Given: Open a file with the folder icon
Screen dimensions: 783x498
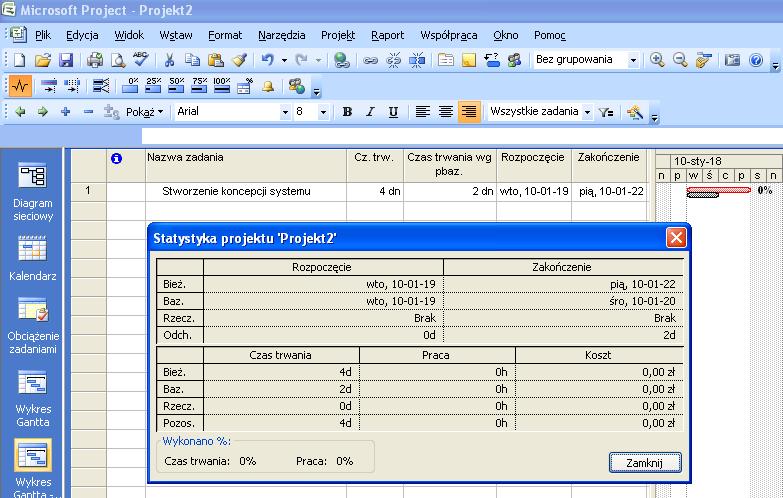Looking at the screenshot, I should [x=43, y=60].
